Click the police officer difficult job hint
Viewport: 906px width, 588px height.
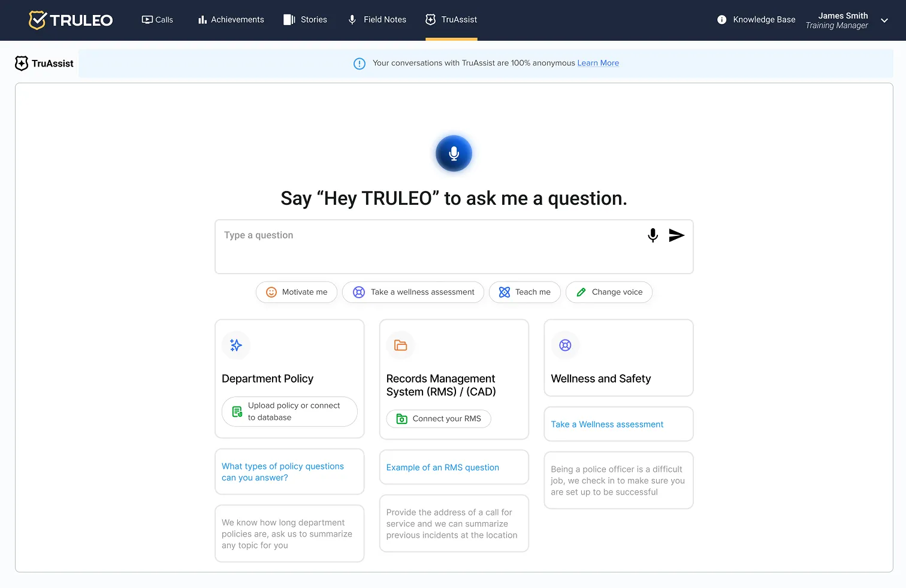(618, 480)
